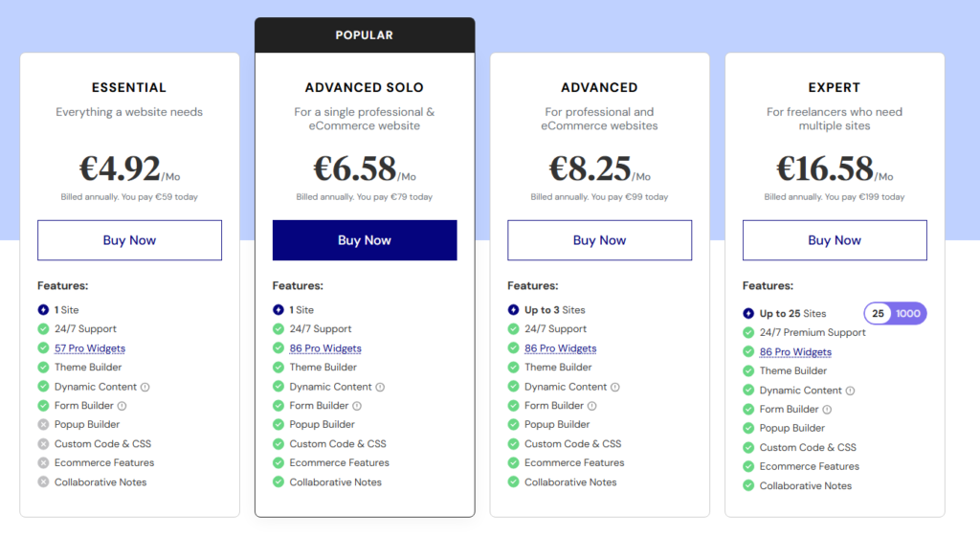Click info icon beside Essential Form Builder
980x537 pixels.
[122, 406]
